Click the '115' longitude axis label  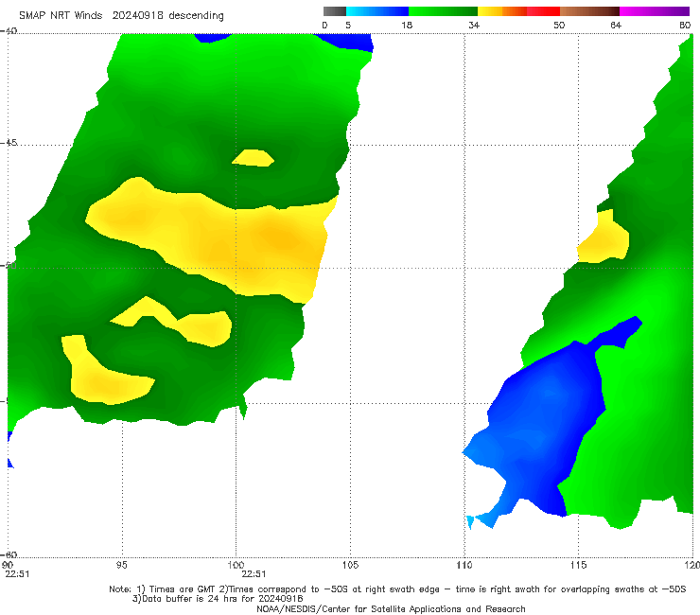point(579,565)
